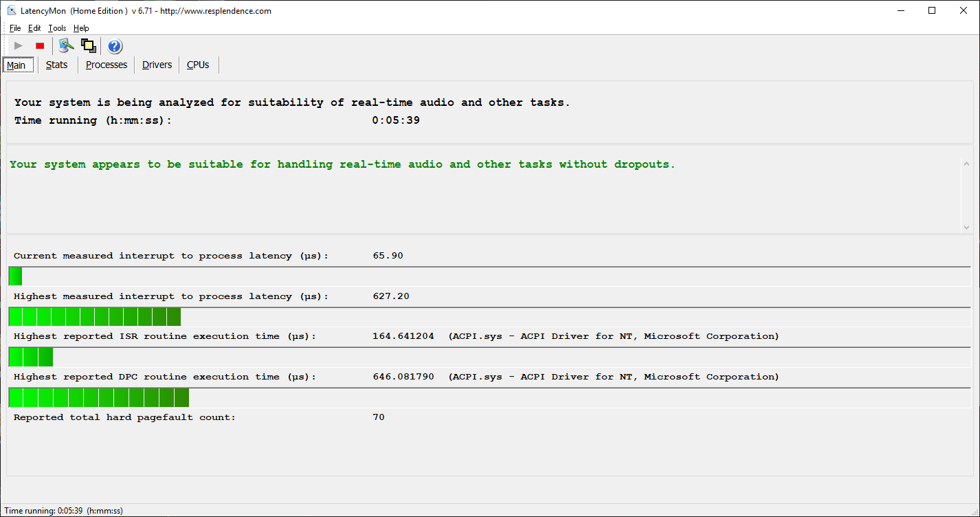This screenshot has width=980, height=517.
Task: Switch to the Processes tab
Action: (107, 65)
